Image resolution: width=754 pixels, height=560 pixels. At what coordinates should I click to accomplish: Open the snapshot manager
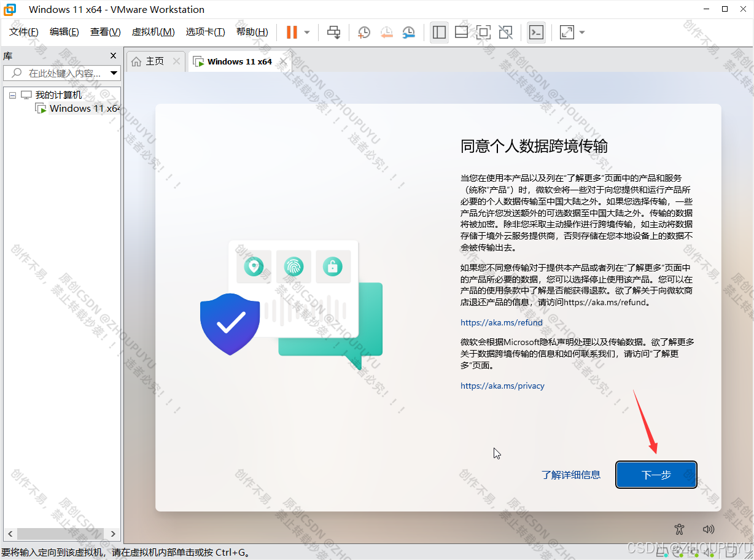(x=408, y=33)
